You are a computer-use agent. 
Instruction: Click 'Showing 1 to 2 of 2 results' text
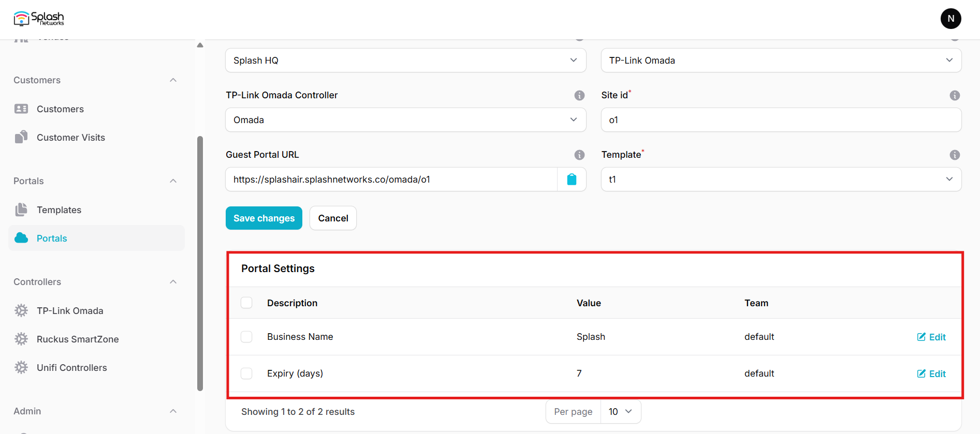tap(298, 412)
